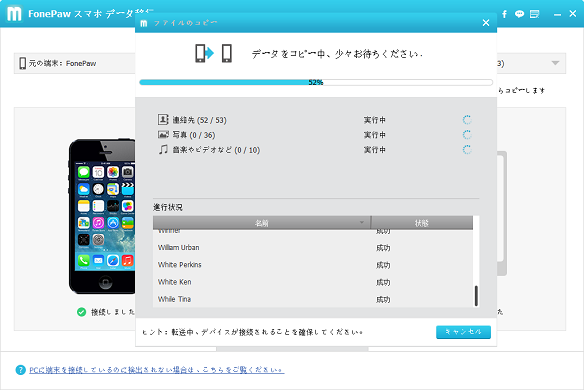
Task: Select the Willam Urban row
Action: tap(313, 248)
